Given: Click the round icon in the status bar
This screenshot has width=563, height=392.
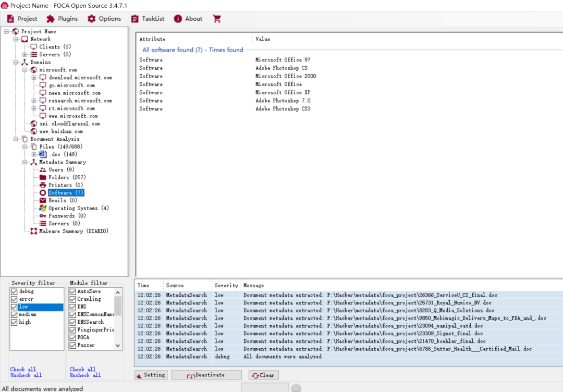Looking at the screenshot, I should pyautogui.click(x=296, y=388).
